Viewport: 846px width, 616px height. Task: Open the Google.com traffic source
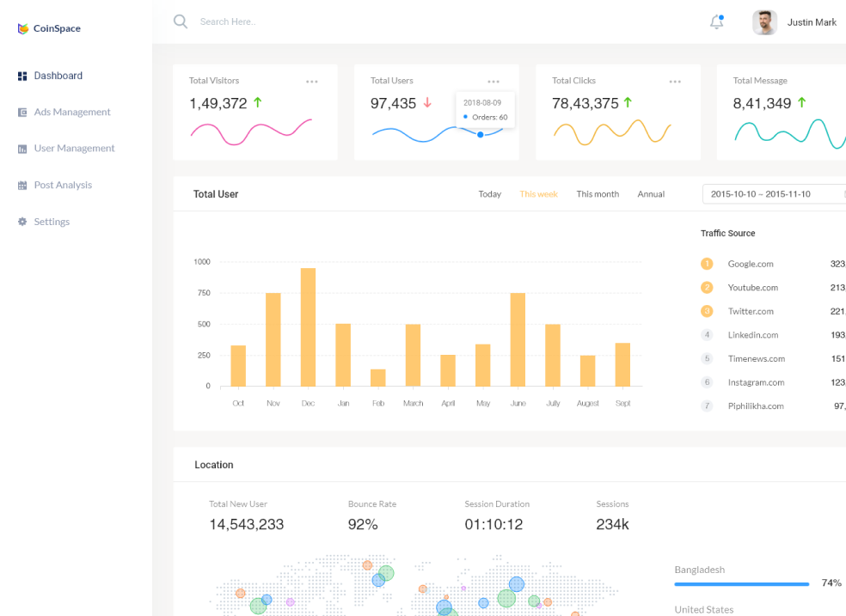[751, 264]
